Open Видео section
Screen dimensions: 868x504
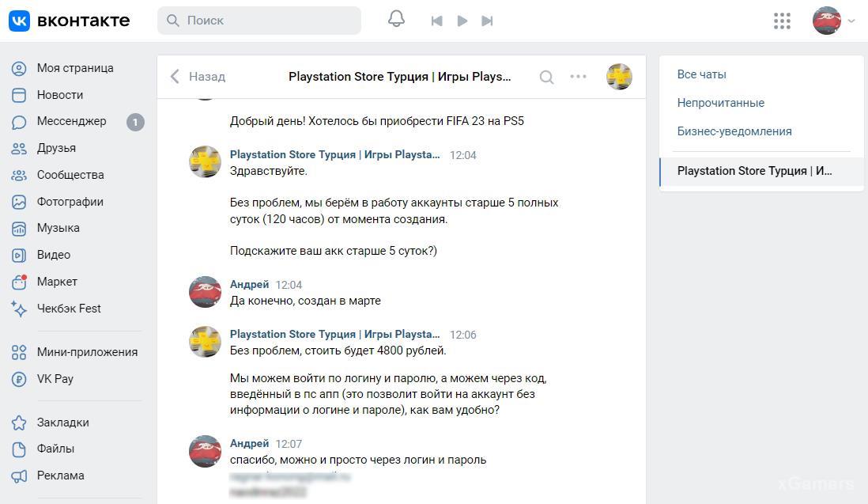(54, 255)
